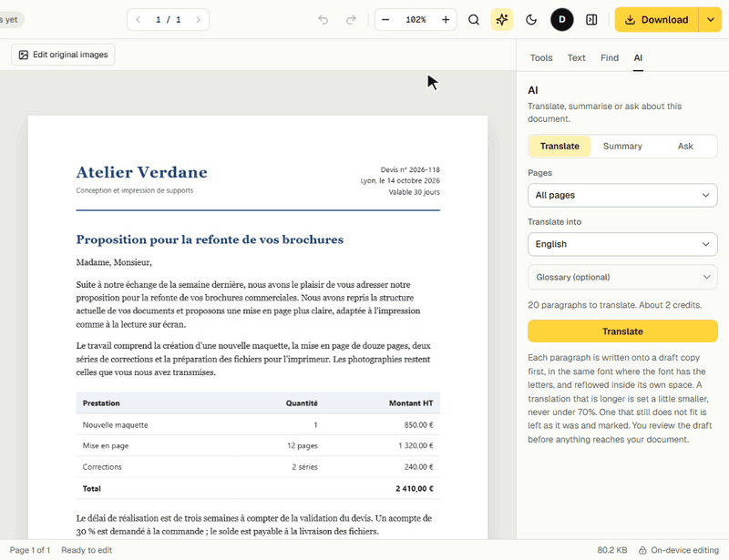Click the heading Proposition pour la refonte

210,239
